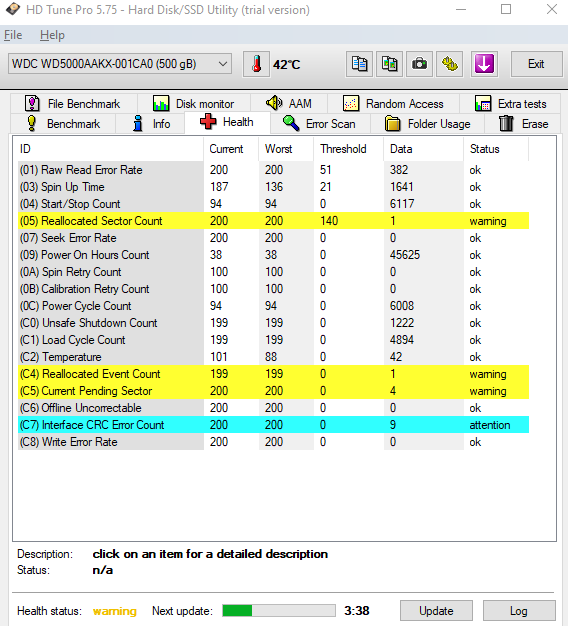Click the Current column header
Image resolution: width=568 pixels, height=626 pixels.
(231, 149)
